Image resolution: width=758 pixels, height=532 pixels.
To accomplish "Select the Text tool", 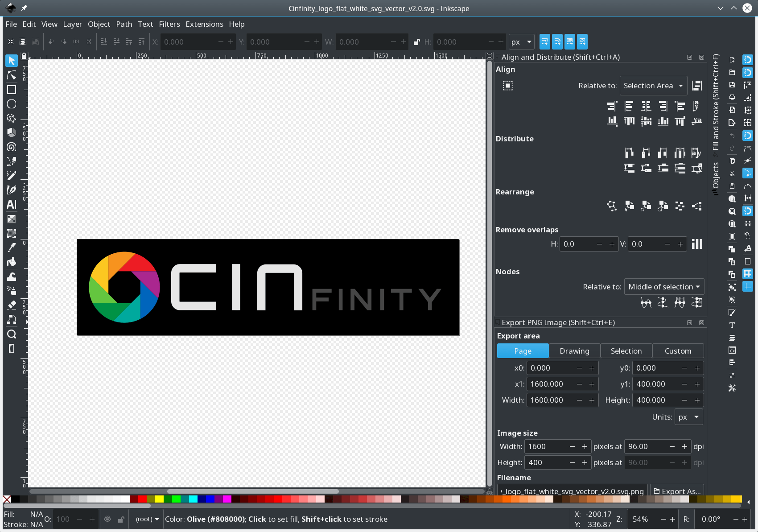I will (x=12, y=204).
